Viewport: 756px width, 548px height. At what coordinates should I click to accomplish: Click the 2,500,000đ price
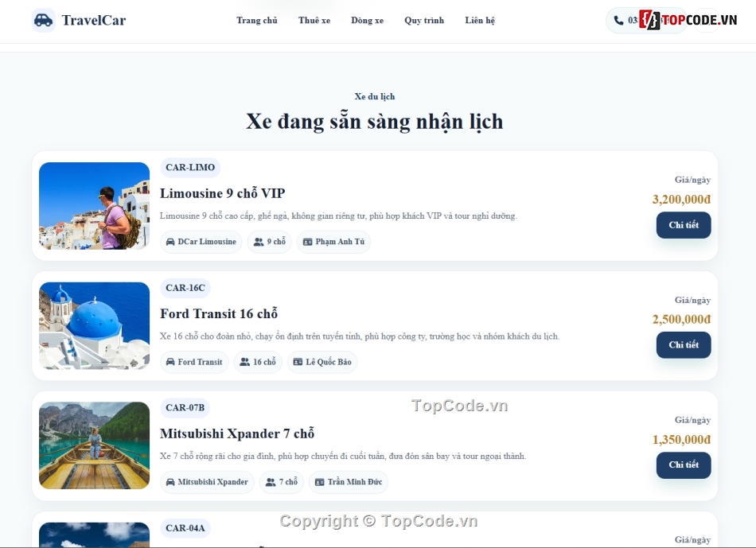tap(681, 320)
